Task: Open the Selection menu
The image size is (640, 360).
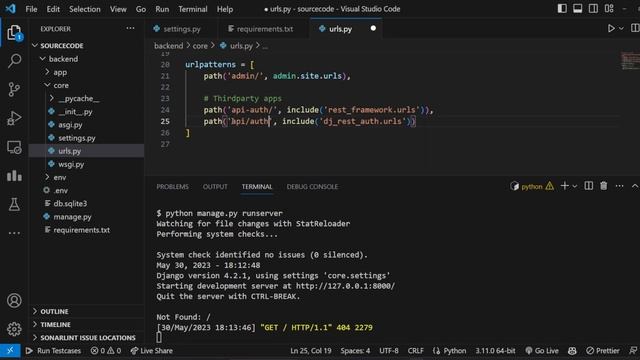Action: [x=84, y=9]
